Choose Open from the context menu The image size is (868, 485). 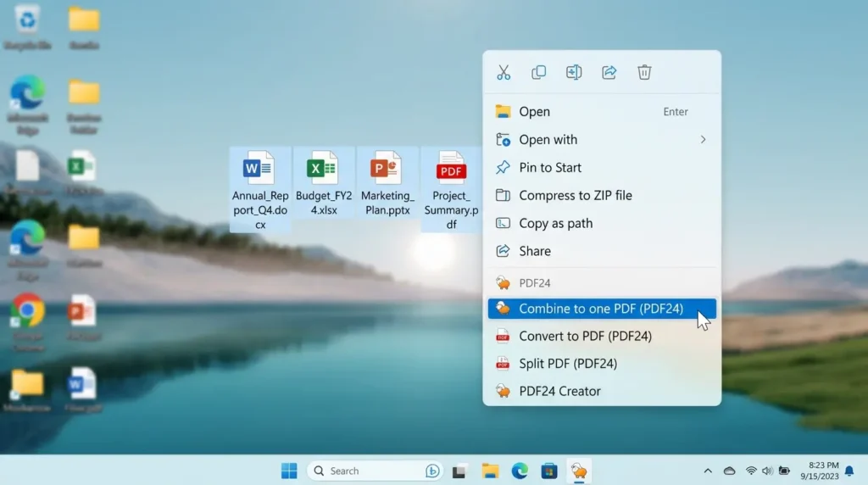coord(602,112)
